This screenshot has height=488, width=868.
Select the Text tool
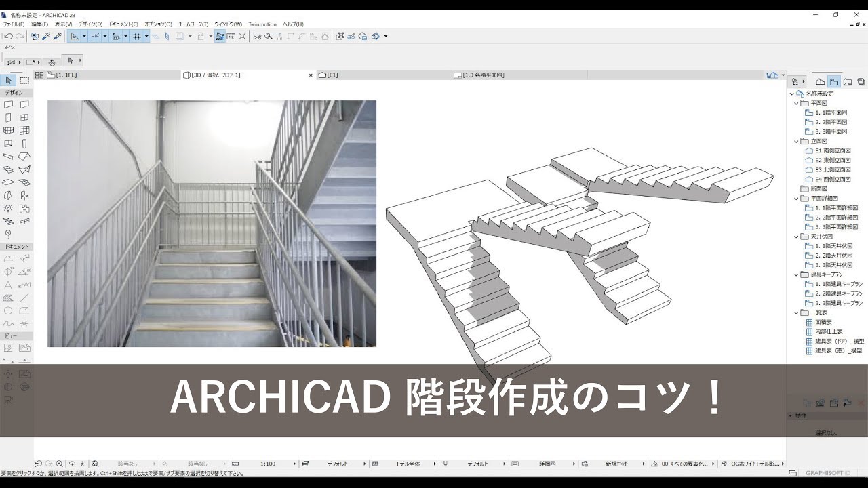pos(8,285)
